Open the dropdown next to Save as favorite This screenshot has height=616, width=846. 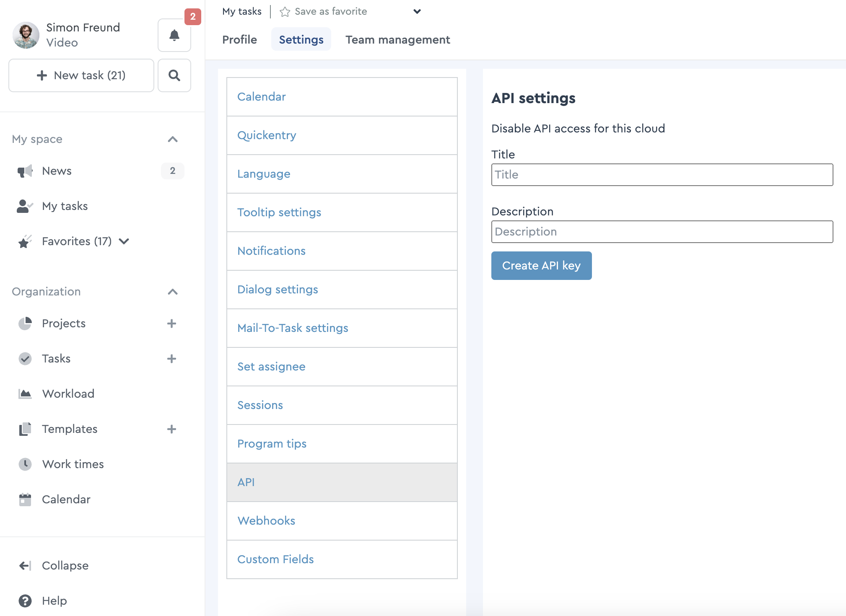click(417, 12)
